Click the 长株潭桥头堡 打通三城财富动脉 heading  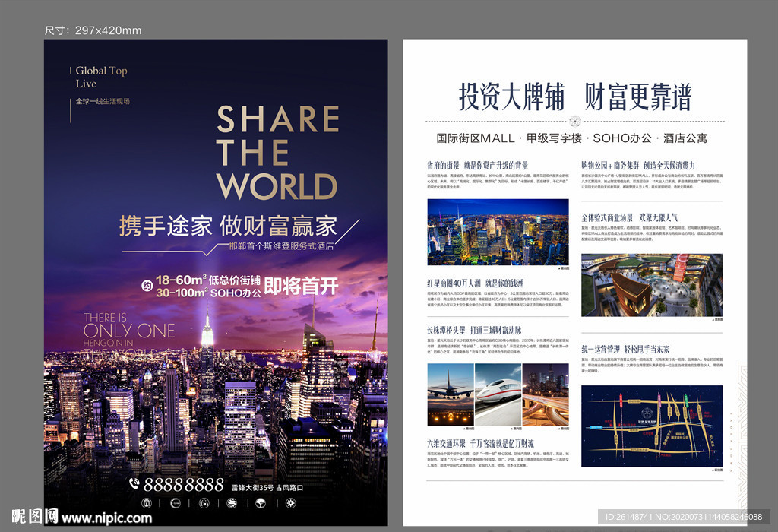point(474,330)
